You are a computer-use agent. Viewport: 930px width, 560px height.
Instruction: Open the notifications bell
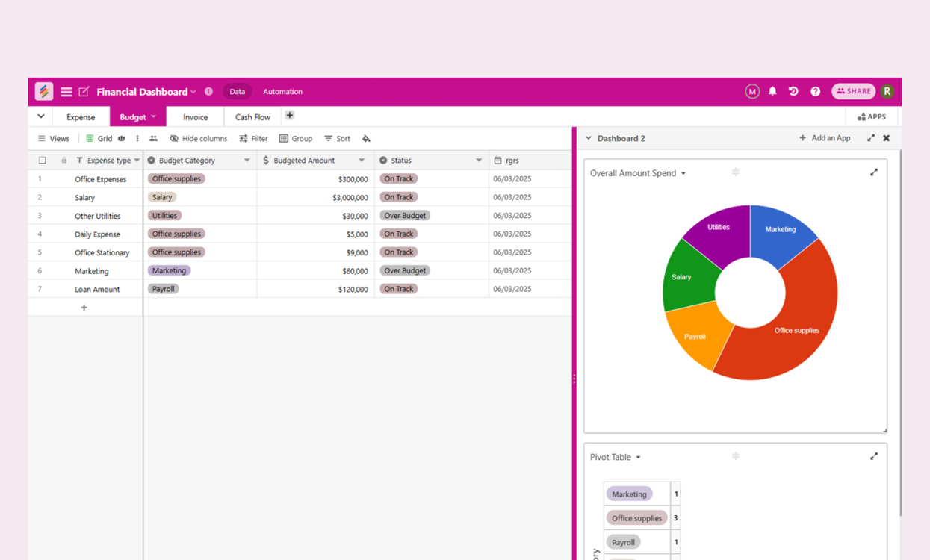click(x=772, y=91)
